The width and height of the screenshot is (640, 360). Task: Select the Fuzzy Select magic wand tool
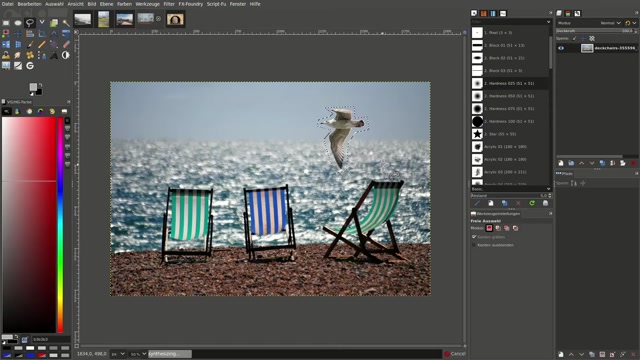pos(66,23)
